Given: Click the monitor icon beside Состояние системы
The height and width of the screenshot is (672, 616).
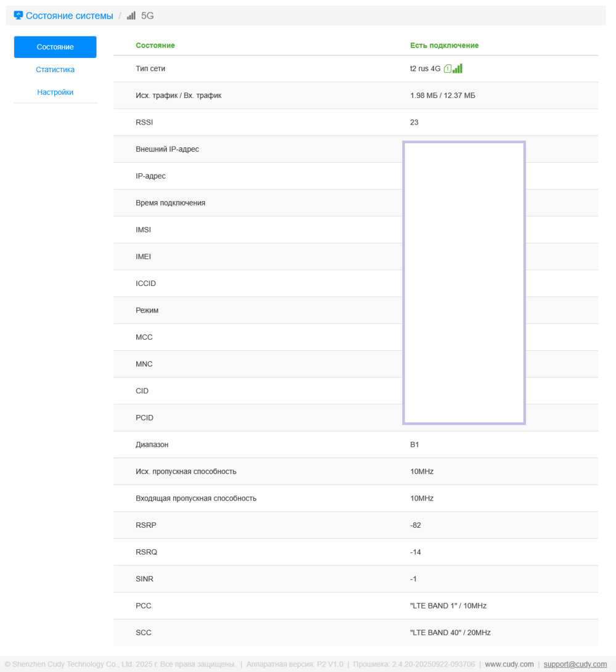Looking at the screenshot, I should tap(18, 15).
